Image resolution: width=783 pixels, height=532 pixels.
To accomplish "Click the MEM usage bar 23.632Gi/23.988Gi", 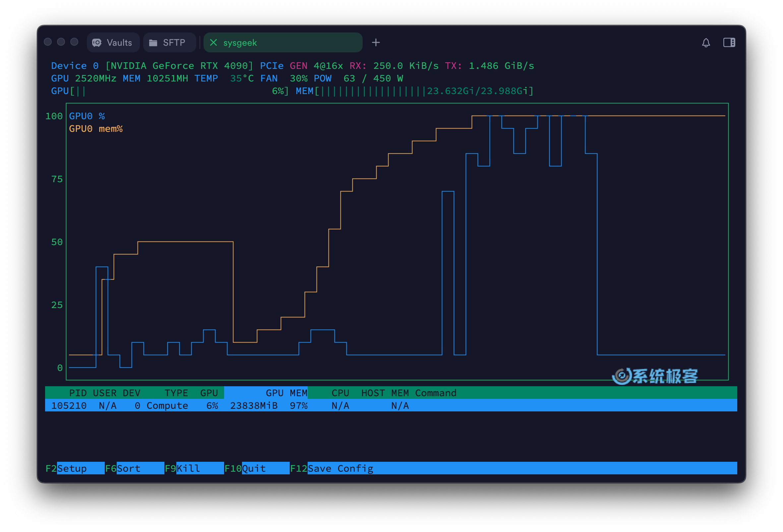I will (414, 91).
